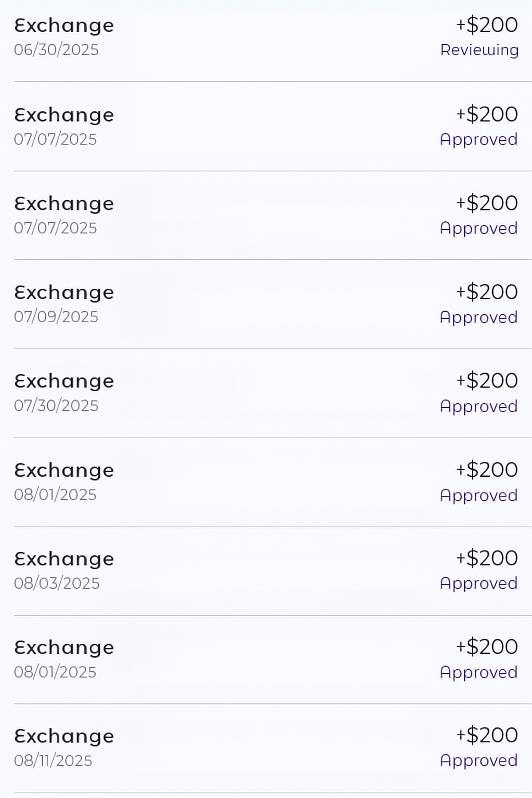Click the "Reviewing" status label
This screenshot has width=532, height=798.
point(479,50)
